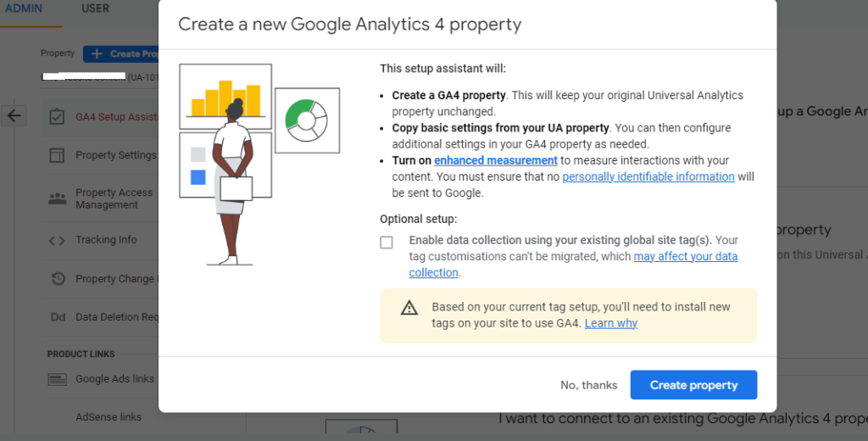Select AdSense links in sidebar
Image resolution: width=868 pixels, height=441 pixels.
108,417
